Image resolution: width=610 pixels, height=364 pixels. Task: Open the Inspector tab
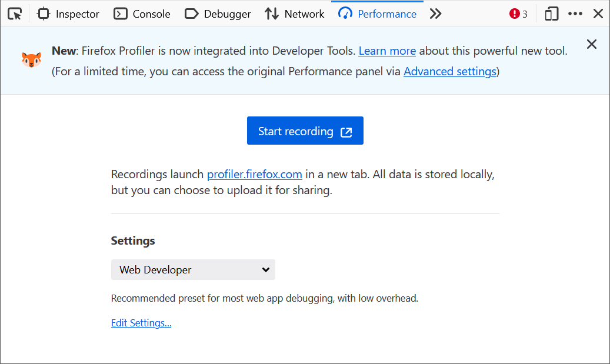click(68, 14)
